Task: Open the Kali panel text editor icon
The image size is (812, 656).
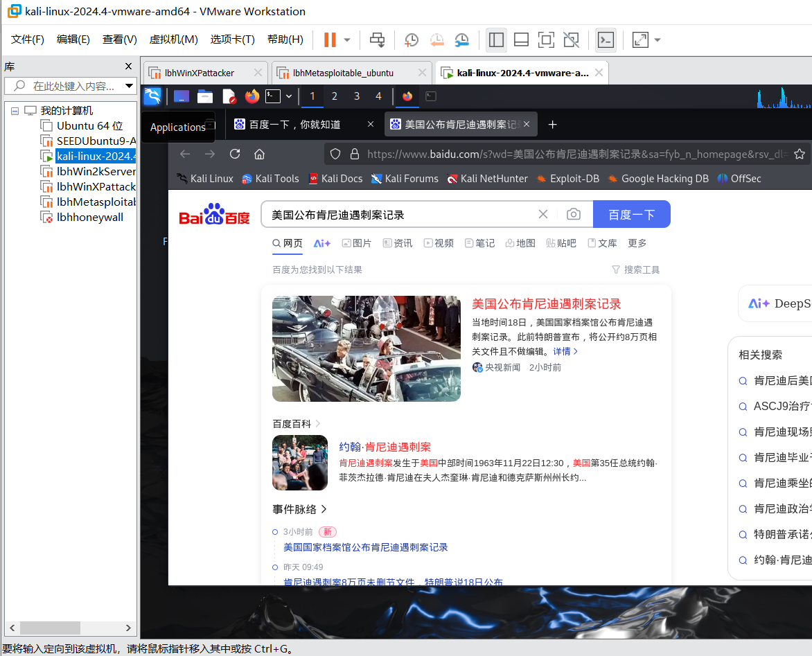Action: [229, 96]
